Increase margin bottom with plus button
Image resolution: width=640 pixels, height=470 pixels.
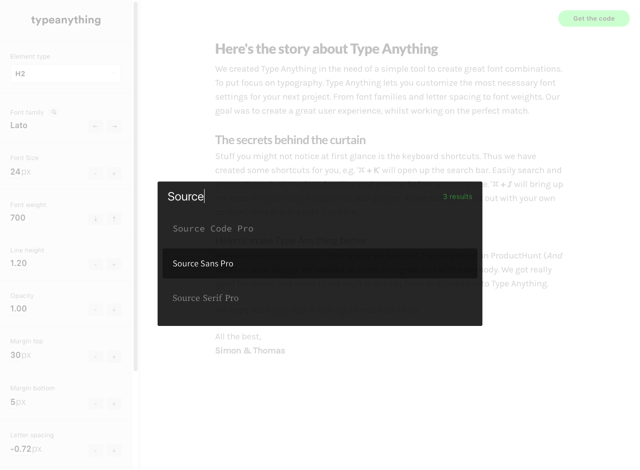pyautogui.click(x=114, y=403)
